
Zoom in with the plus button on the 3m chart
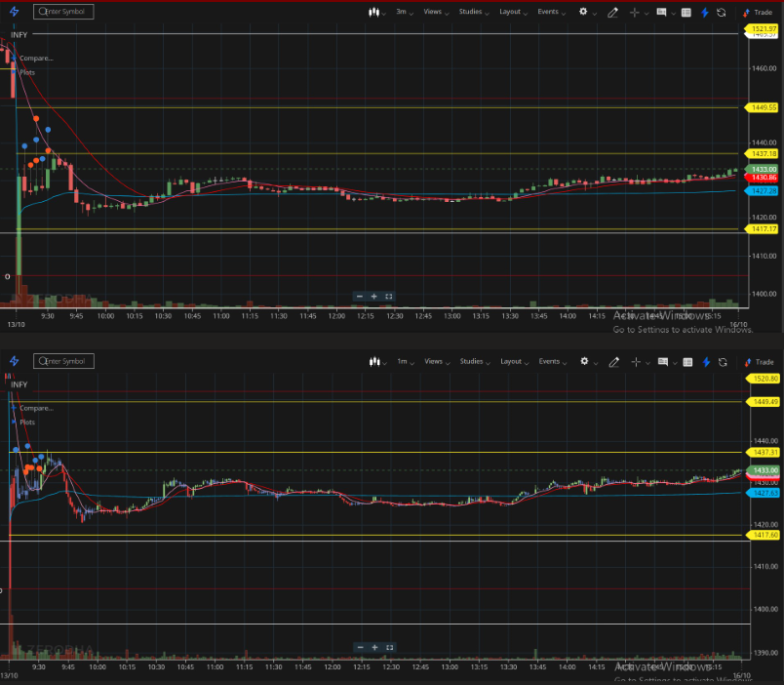coord(374,297)
